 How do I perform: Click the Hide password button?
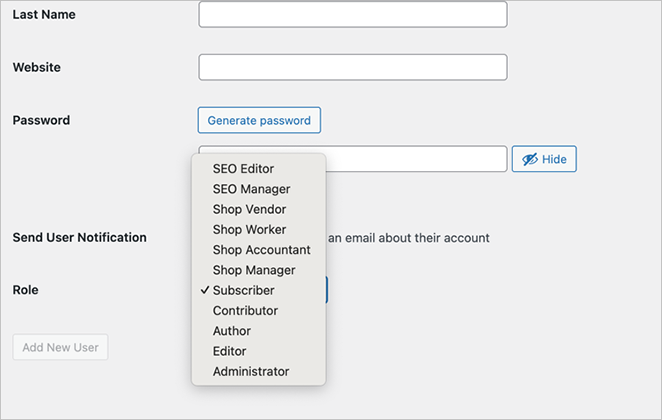[x=544, y=159]
